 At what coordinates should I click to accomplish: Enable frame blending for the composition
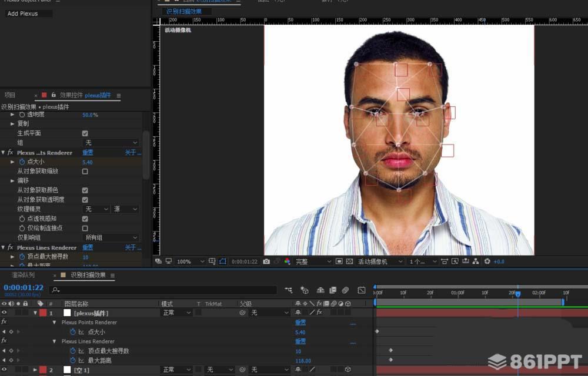coord(333,290)
